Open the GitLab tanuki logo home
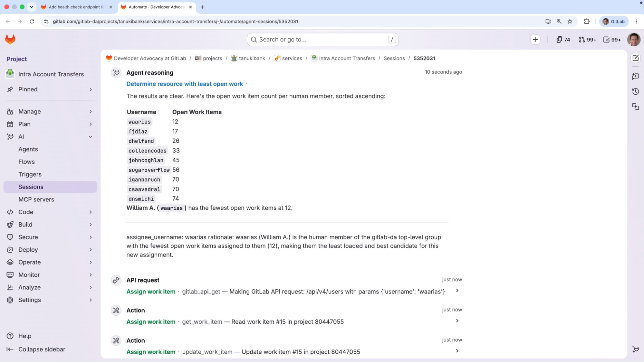Image resolution: width=644 pixels, height=362 pixels. point(10,40)
